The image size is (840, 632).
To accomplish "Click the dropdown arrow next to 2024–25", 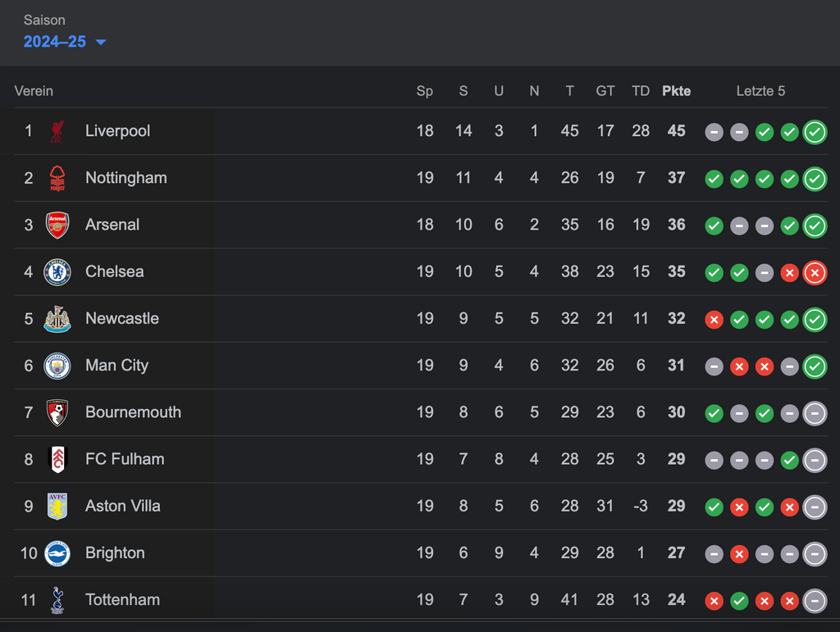I will click(101, 43).
